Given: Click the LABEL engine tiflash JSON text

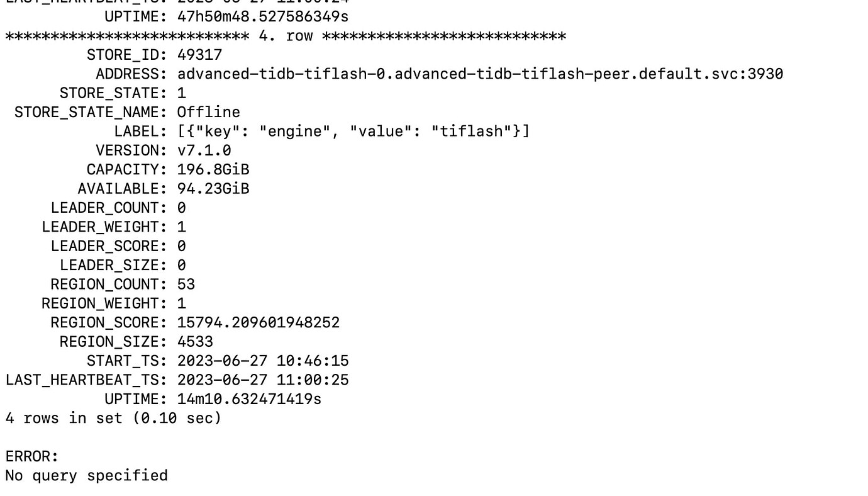Looking at the screenshot, I should point(353,131).
